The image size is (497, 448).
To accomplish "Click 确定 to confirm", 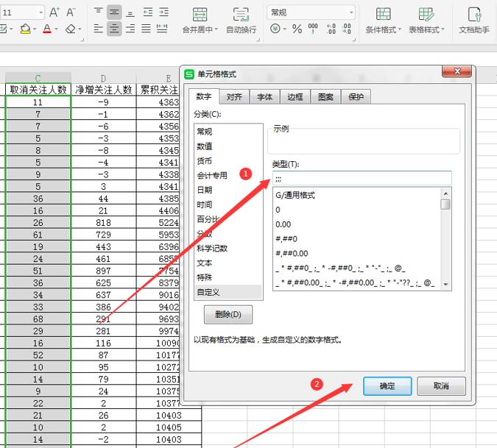I will tap(387, 386).
